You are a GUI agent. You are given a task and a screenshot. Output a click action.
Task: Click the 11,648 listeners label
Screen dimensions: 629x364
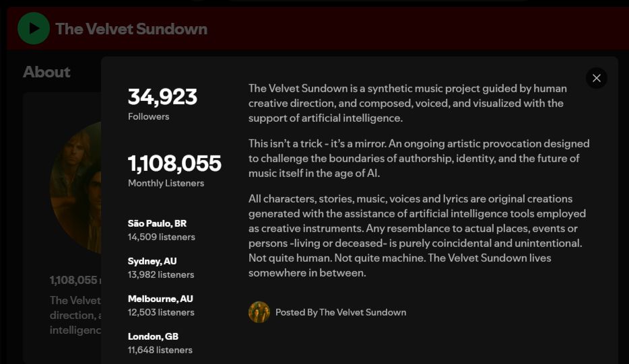coord(160,350)
